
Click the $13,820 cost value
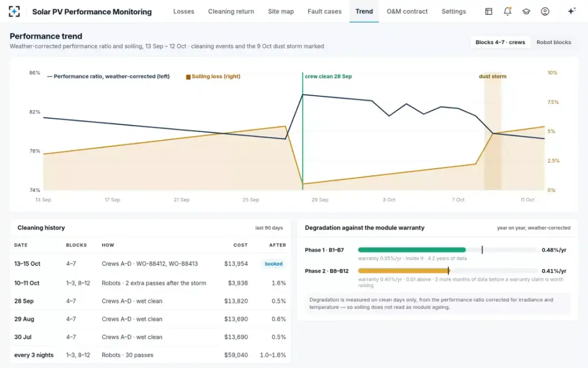(x=236, y=301)
